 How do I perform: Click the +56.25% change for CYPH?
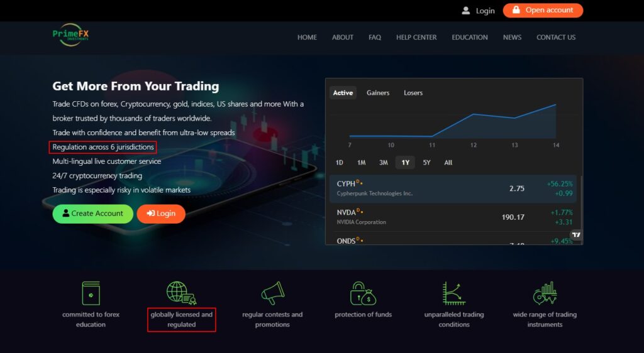pos(560,183)
